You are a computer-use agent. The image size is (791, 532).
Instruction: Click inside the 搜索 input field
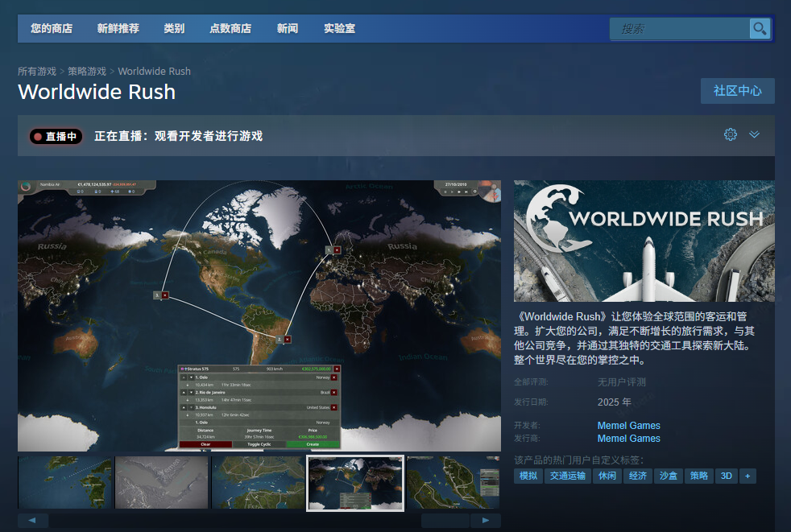[x=681, y=28]
